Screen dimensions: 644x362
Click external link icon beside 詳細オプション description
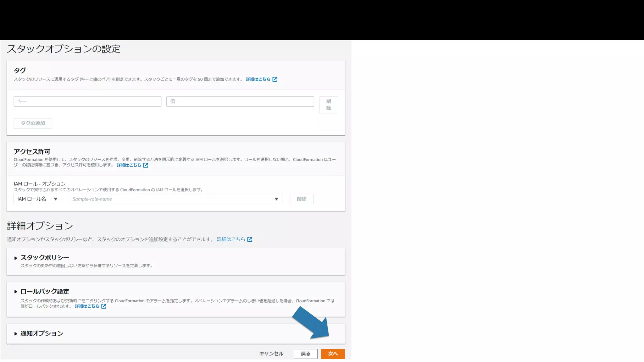tap(250, 239)
